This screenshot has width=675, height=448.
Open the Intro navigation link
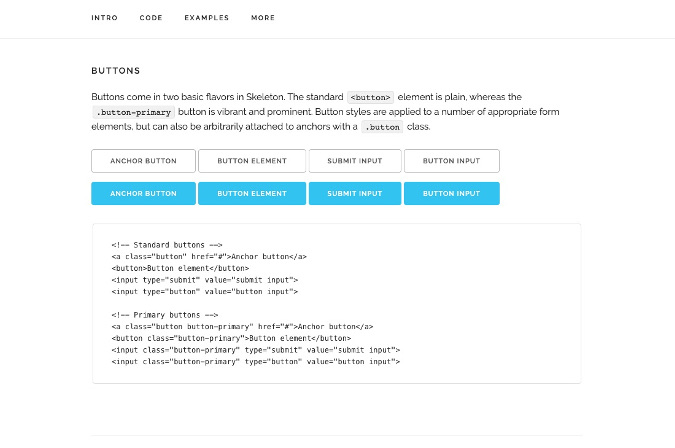point(103,18)
